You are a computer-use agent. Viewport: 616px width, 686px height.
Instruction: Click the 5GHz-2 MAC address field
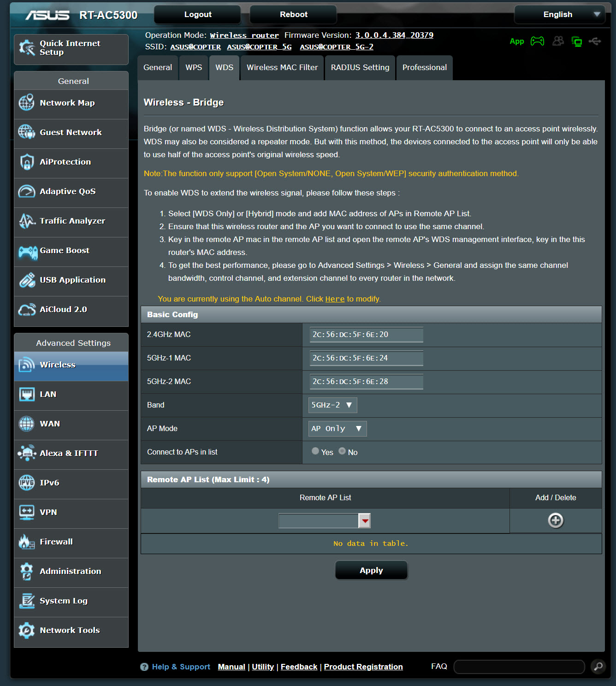tap(367, 382)
